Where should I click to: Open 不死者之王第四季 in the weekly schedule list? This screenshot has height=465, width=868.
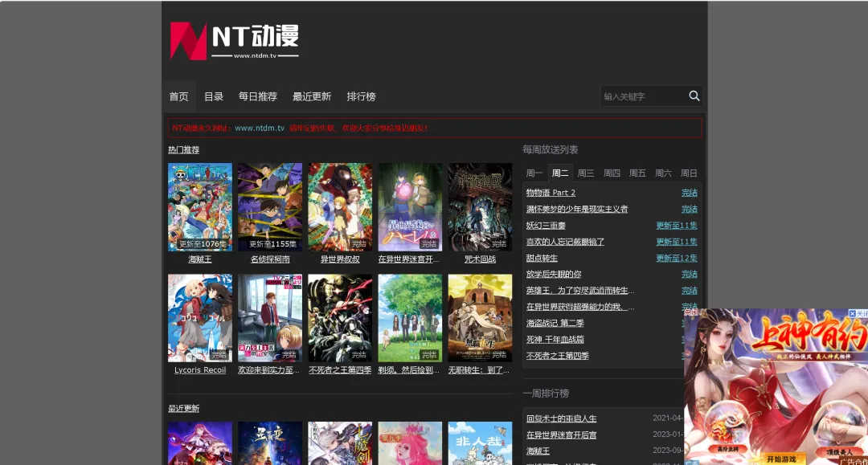pos(558,356)
